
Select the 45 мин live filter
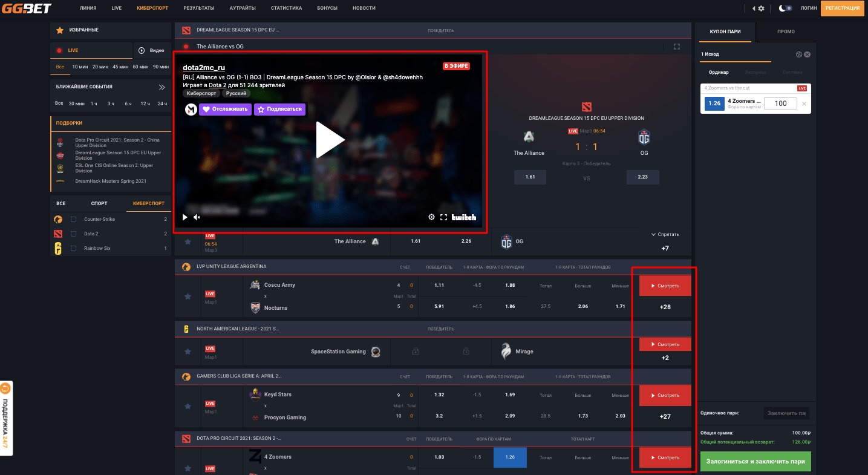(120, 67)
